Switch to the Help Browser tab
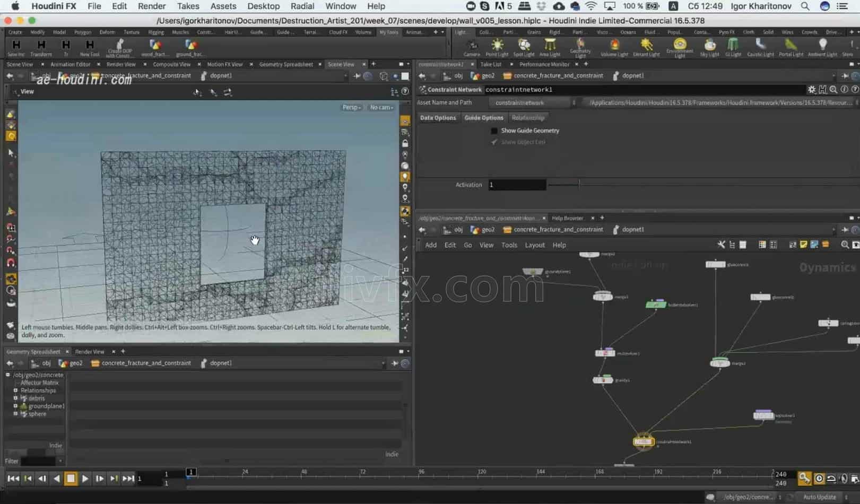The width and height of the screenshot is (860, 504). 567,218
